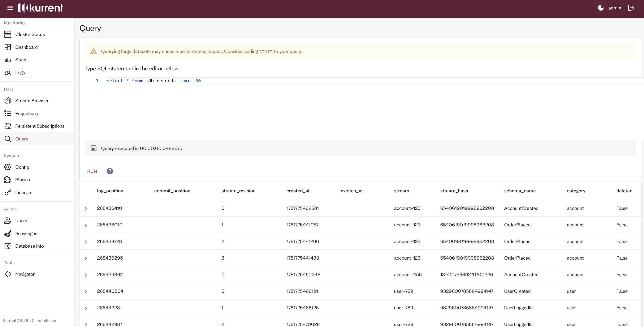Click the Config gear icon
The width and height of the screenshot is (644, 327).
[8, 167]
